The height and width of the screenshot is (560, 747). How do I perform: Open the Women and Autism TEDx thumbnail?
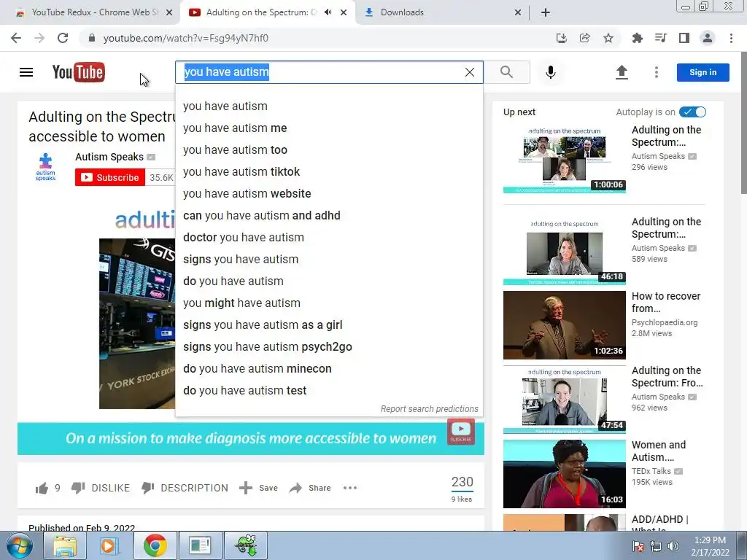(564, 474)
